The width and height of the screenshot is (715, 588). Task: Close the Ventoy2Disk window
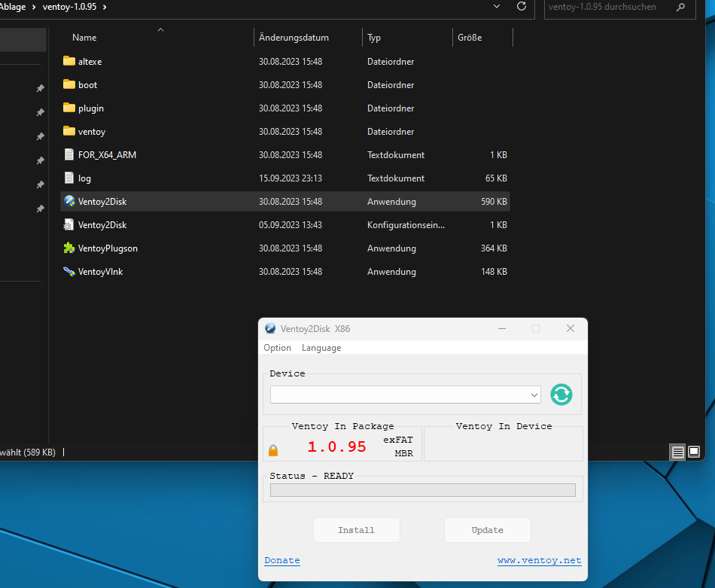570,328
